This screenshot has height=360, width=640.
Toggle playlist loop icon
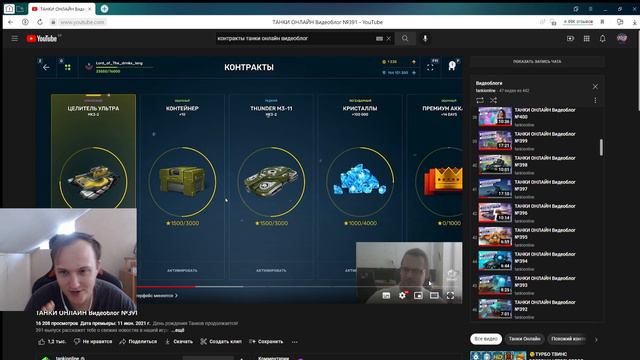click(x=480, y=100)
